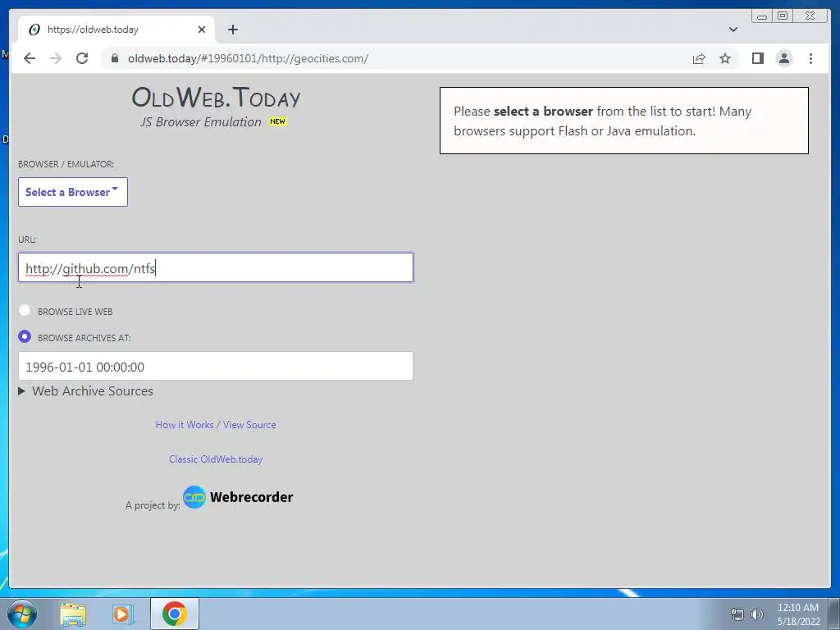Open File Explorer from the taskbar
Viewport: 840px width, 630px height.
[x=73, y=614]
